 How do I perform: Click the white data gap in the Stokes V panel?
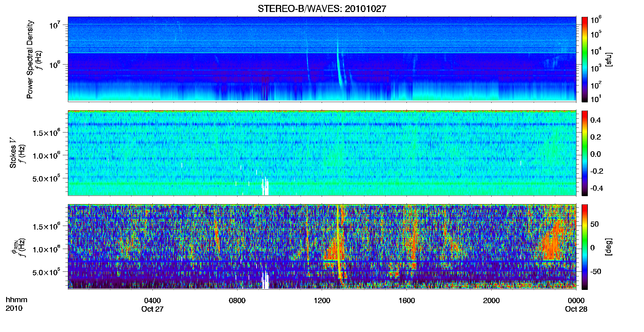[265, 187]
